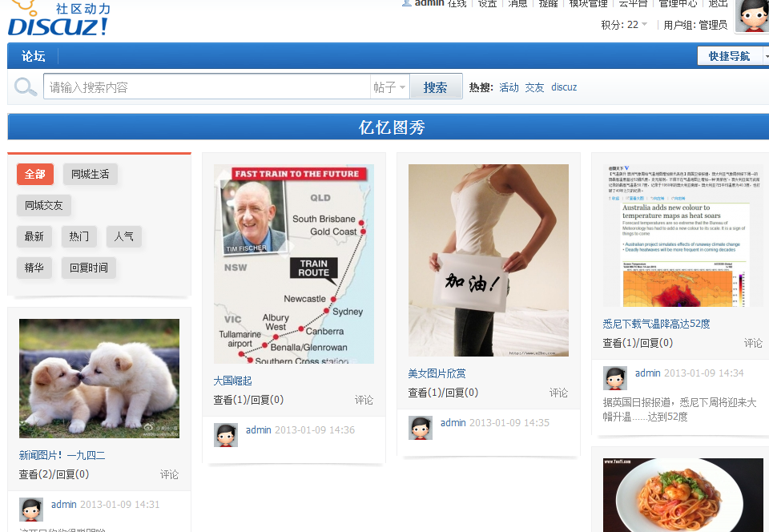This screenshot has height=532, width=769.
Task: Click admin author beside 2013-01-09 14:34
Action: point(648,373)
